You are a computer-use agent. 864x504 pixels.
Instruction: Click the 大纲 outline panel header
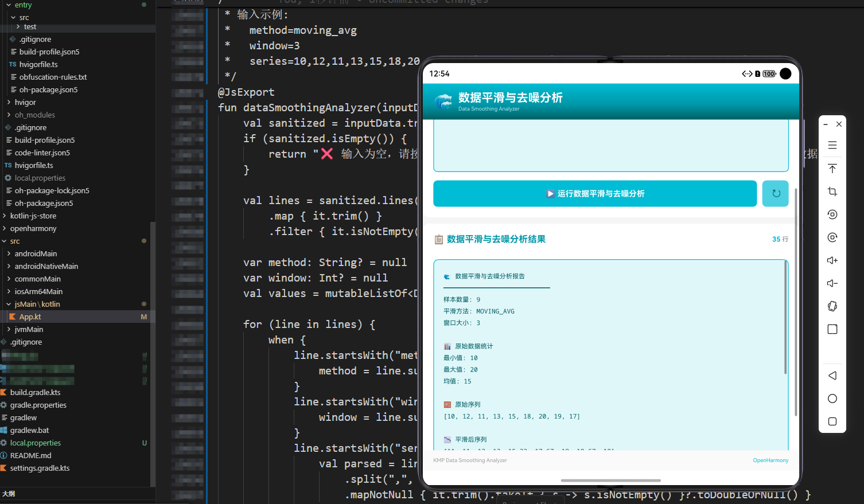click(x=9, y=494)
